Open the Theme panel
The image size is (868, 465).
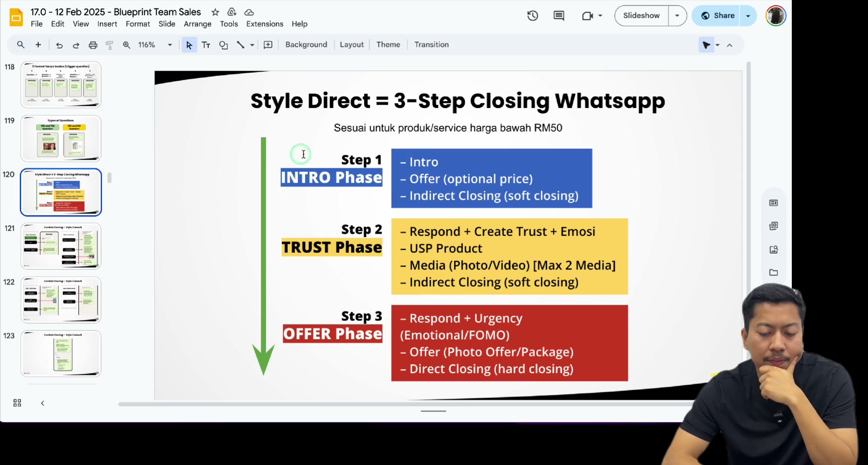click(388, 45)
